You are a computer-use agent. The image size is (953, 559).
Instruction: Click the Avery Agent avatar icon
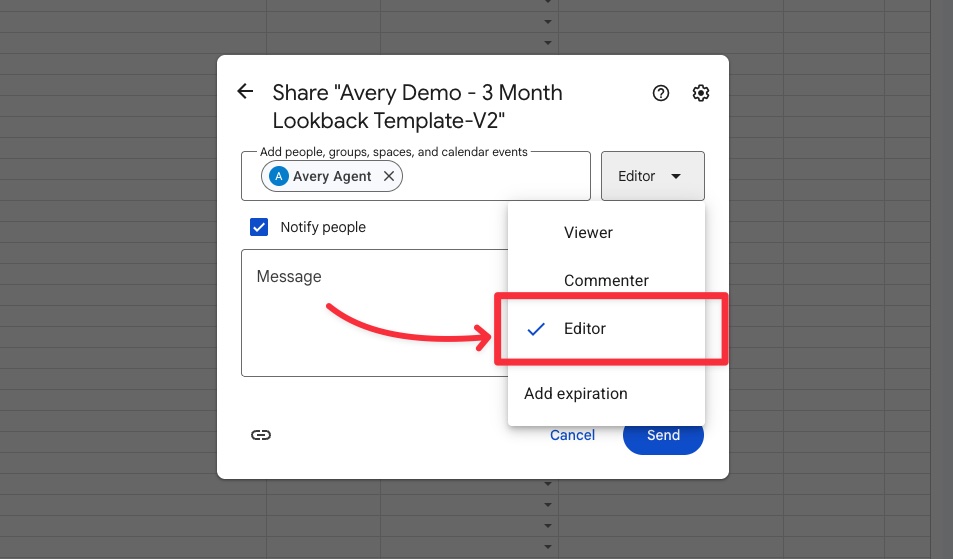pos(278,176)
